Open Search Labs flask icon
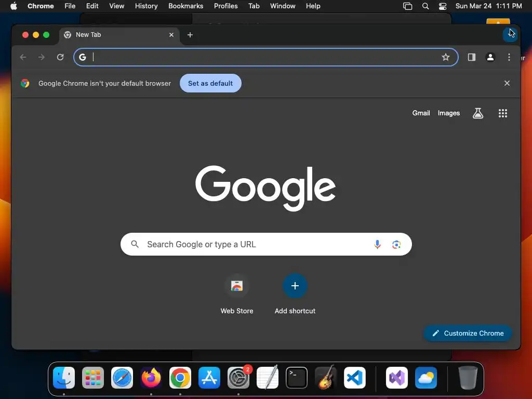The image size is (532, 399). pyautogui.click(x=478, y=113)
